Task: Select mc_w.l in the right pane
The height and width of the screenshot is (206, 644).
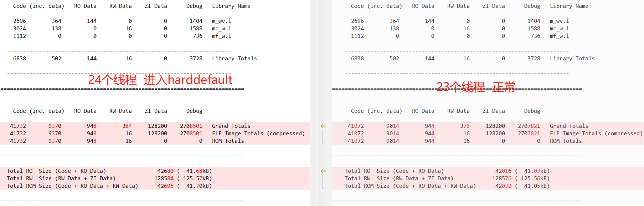Action: [559, 29]
